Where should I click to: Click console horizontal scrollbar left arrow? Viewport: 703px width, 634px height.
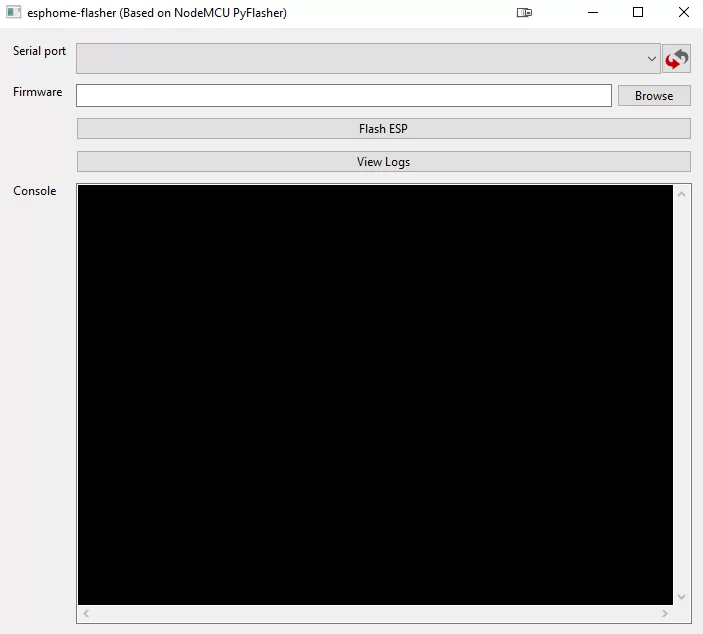(x=86, y=613)
